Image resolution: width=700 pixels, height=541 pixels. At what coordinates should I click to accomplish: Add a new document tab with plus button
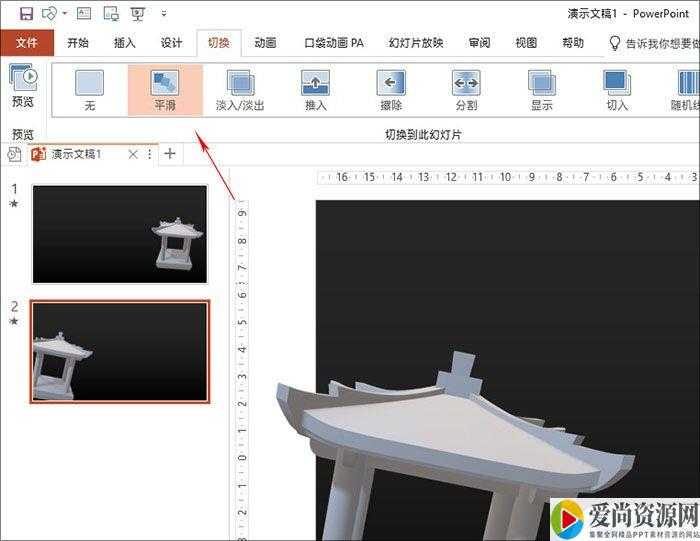(170, 154)
